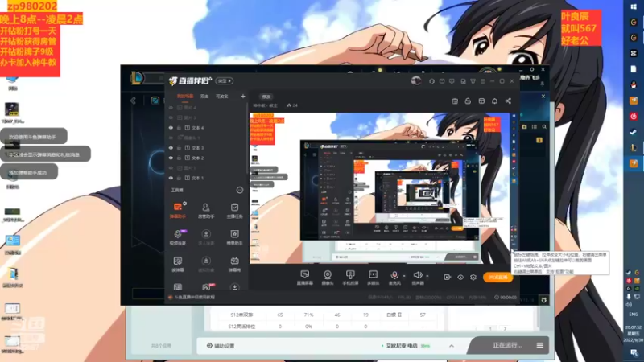
Task: Click the headset support icon in title bar
Action: coord(431,81)
